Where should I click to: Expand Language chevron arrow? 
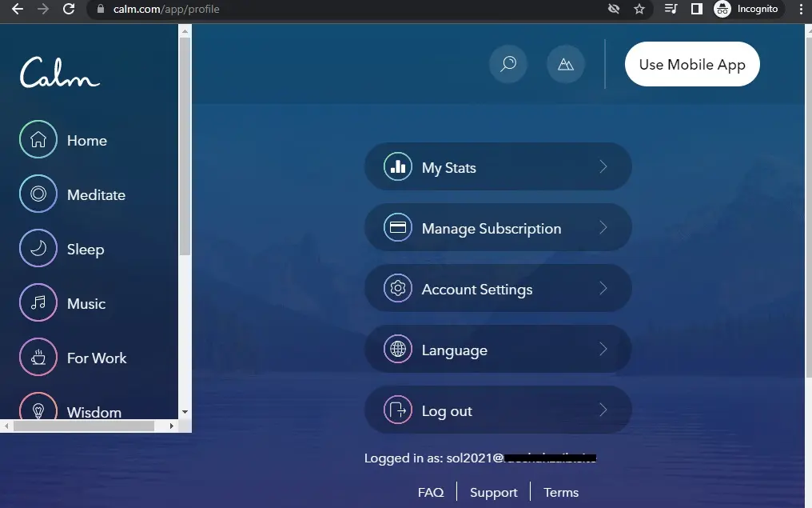tap(603, 349)
